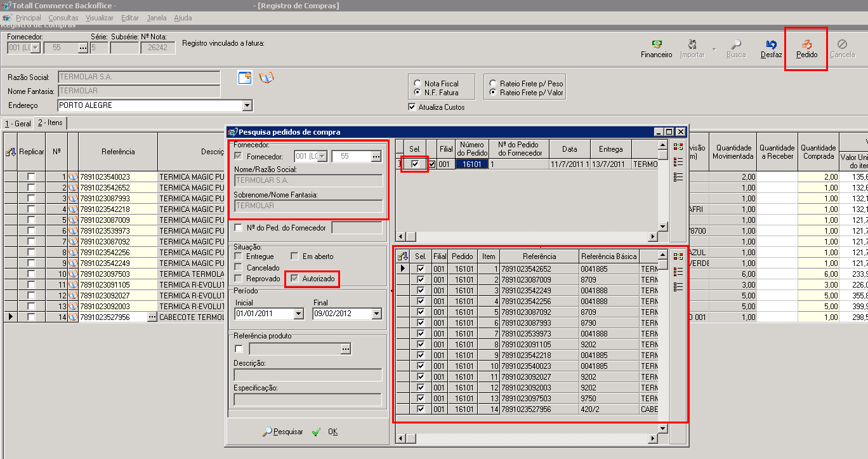
Task: Select the Rateio Frete p/ Peso option
Action: point(493,83)
